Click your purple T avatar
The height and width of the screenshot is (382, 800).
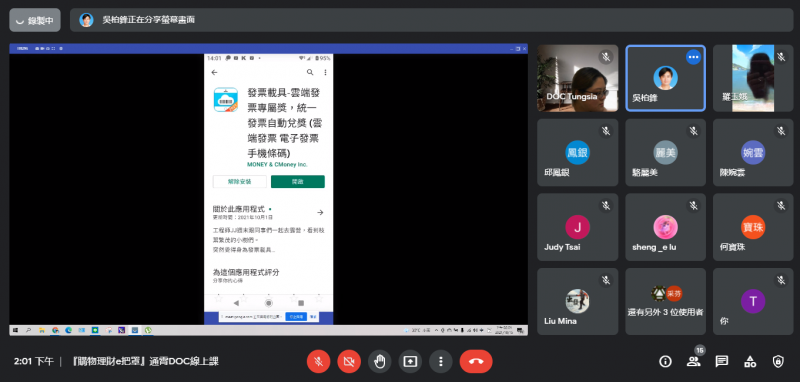coord(753,301)
